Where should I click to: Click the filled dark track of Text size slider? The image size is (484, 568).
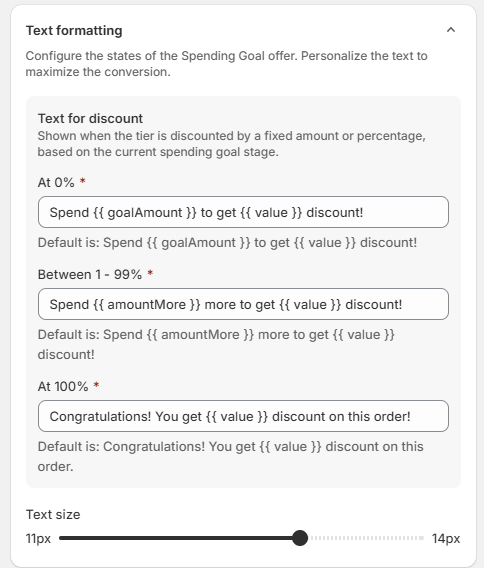[176, 538]
